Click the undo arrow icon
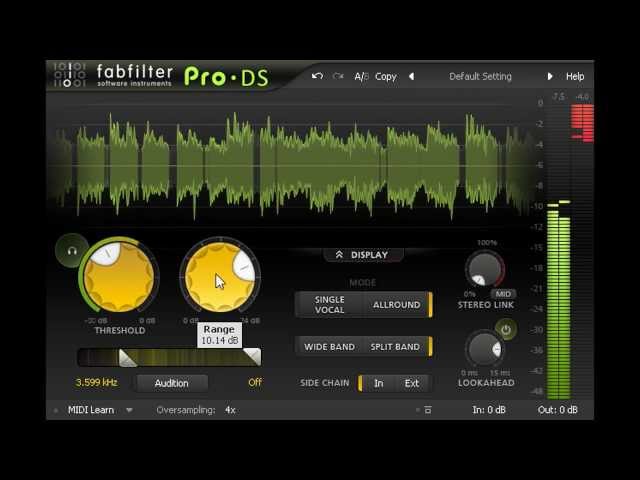The image size is (640, 480). click(x=317, y=76)
